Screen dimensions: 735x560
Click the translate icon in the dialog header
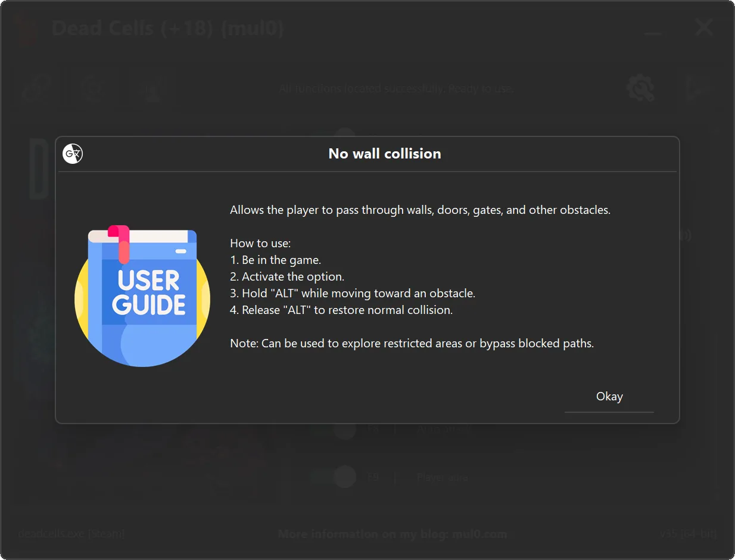pos(73,154)
